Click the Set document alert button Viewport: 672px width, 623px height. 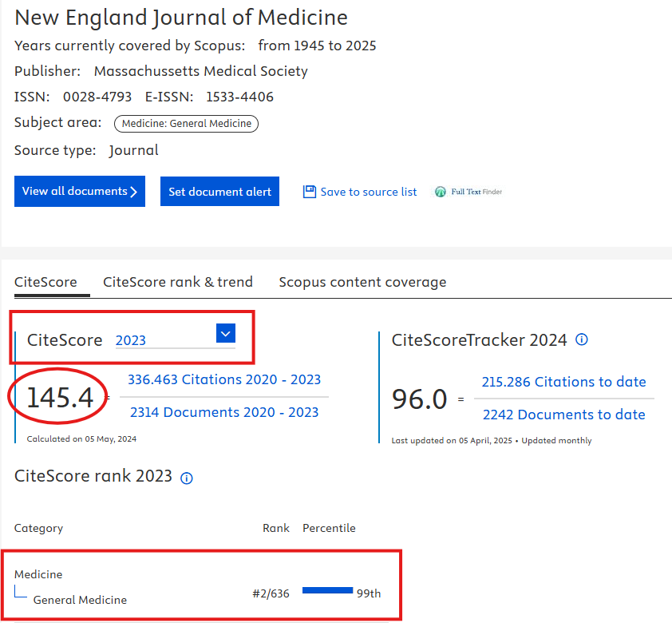219,192
